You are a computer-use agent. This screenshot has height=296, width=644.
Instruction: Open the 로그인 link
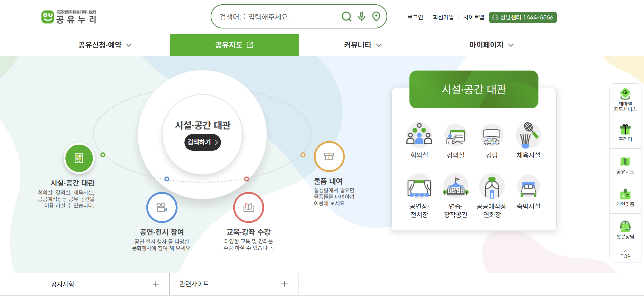point(415,17)
